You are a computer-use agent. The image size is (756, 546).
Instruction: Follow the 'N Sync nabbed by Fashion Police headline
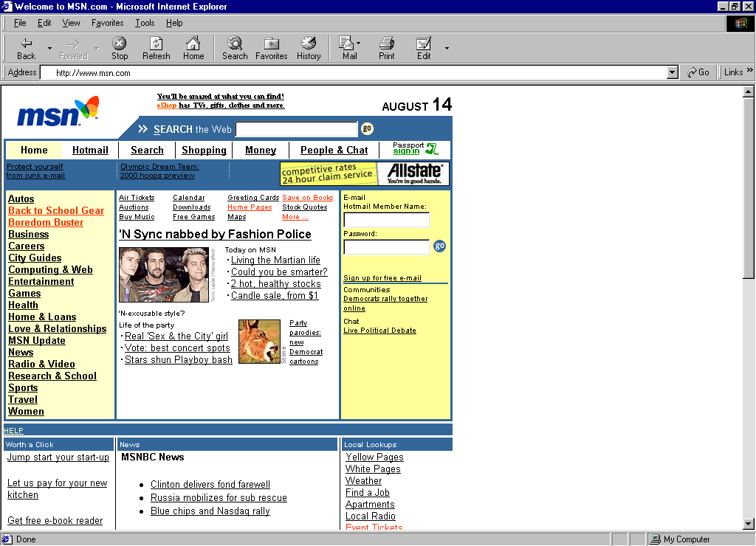(215, 234)
